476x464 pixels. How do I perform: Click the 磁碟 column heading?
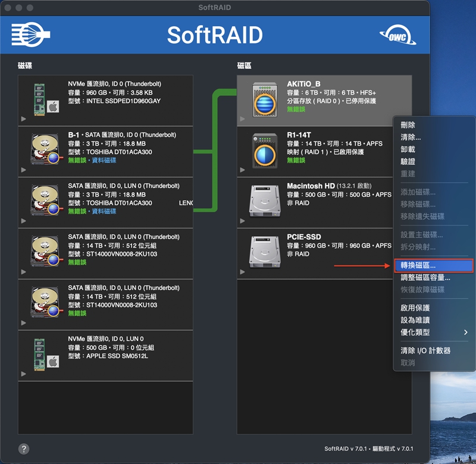point(25,65)
